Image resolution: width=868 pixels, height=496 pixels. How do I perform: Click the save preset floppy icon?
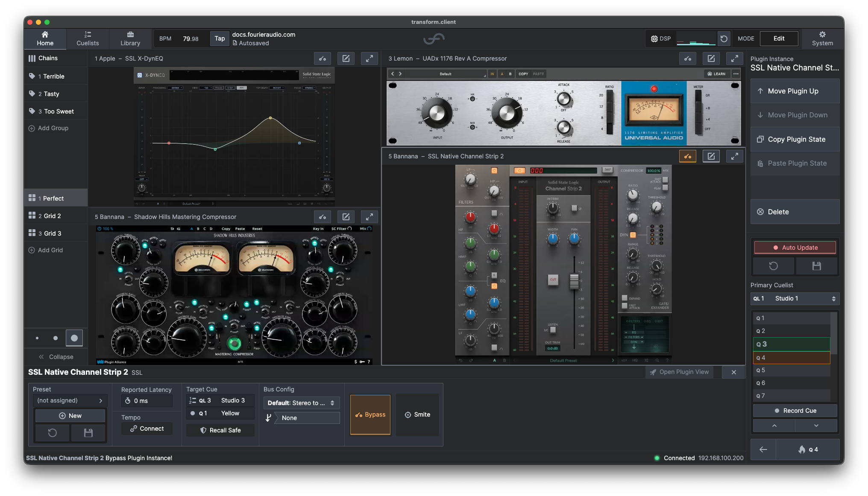pos(88,433)
